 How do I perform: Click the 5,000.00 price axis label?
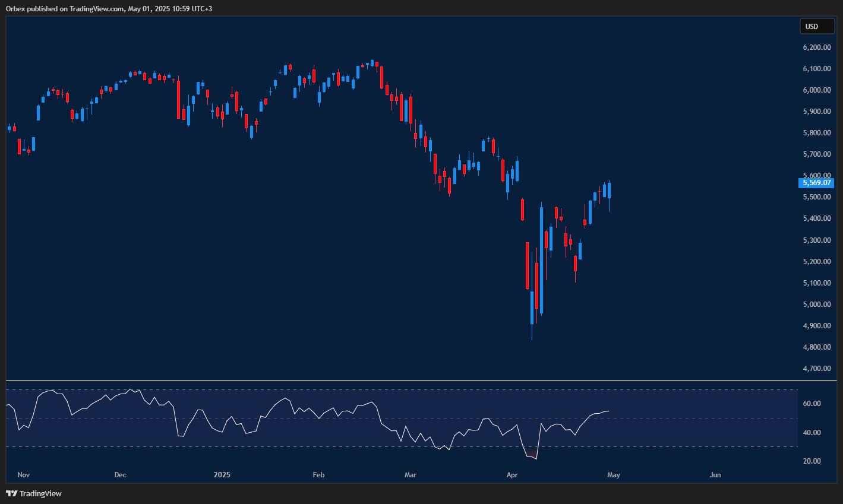pyautogui.click(x=816, y=305)
